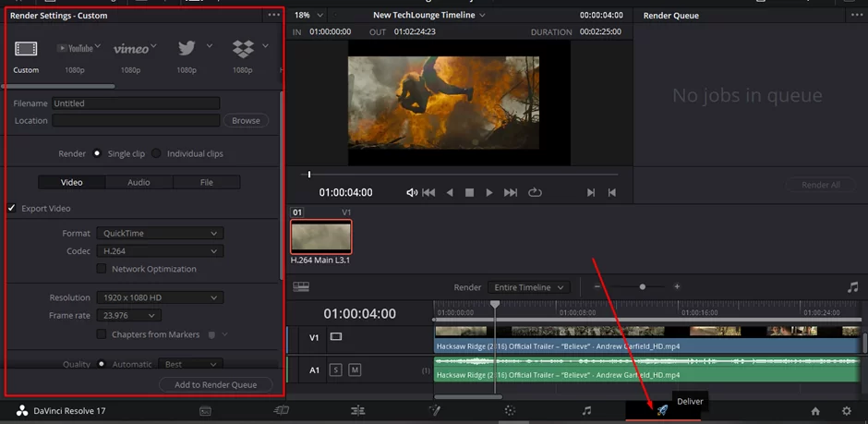Image resolution: width=868 pixels, height=424 pixels.
Task: Solo the A1 audio track
Action: tap(335, 369)
